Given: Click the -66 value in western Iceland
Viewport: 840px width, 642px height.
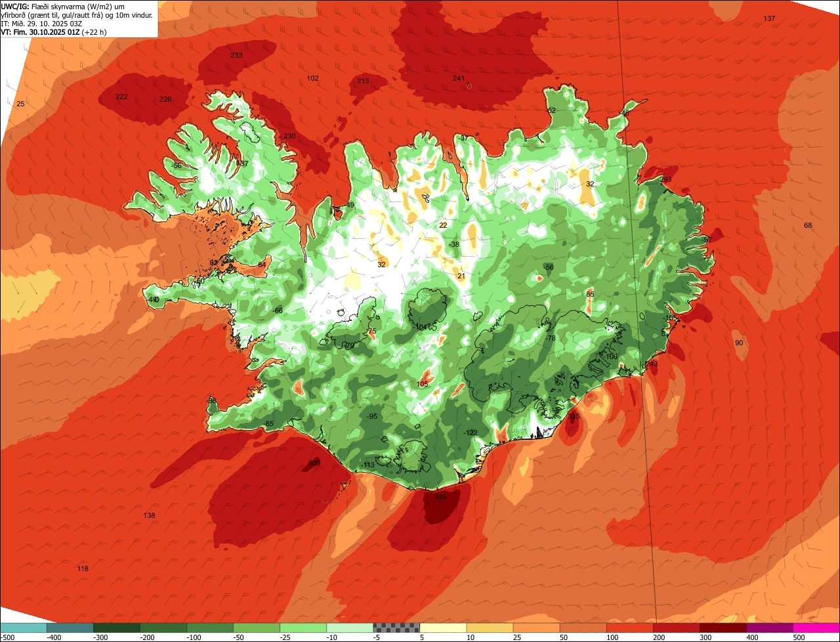Looking at the screenshot, I should pyautogui.click(x=277, y=310).
